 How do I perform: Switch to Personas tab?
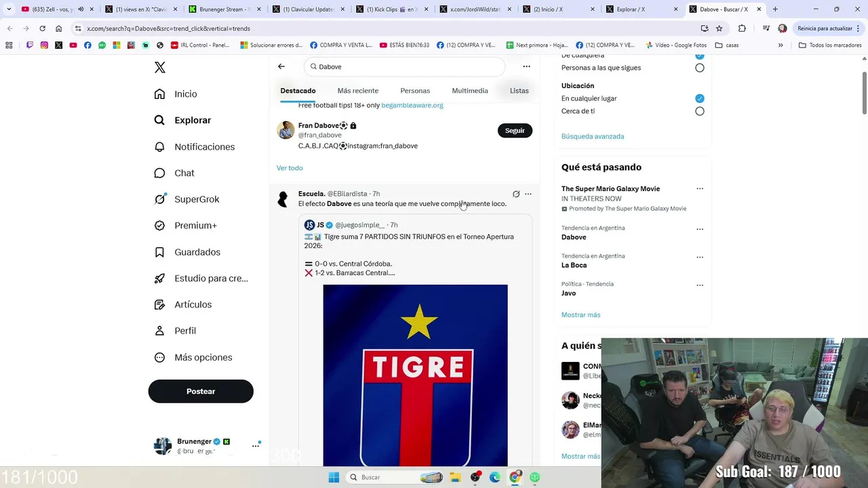pos(415,91)
